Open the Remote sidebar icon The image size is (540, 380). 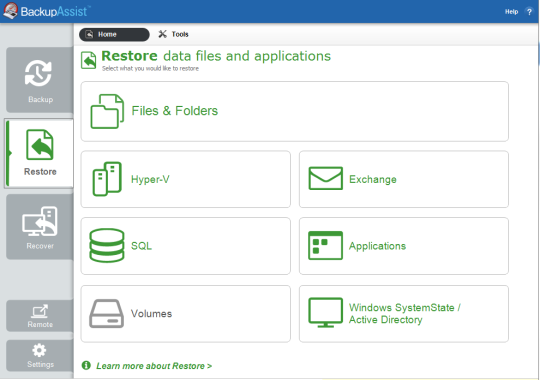(40, 311)
